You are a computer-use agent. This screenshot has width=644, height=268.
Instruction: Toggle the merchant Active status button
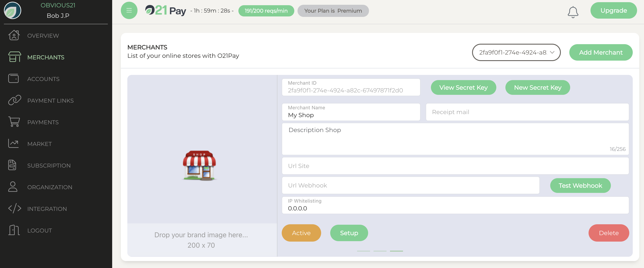(x=301, y=233)
